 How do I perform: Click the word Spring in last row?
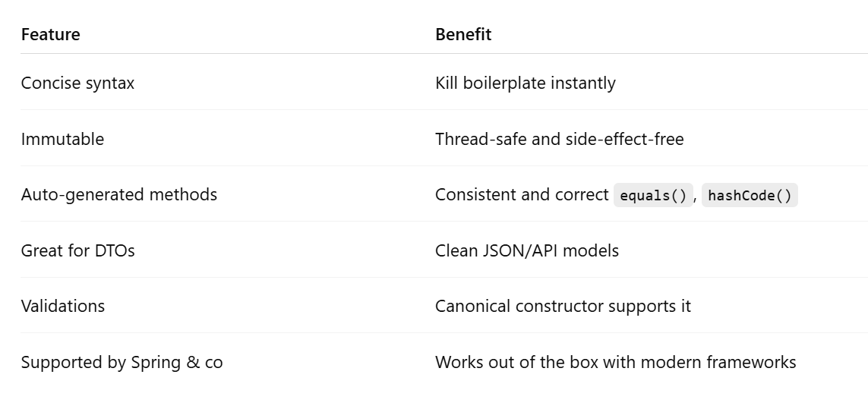pyautogui.click(x=156, y=362)
